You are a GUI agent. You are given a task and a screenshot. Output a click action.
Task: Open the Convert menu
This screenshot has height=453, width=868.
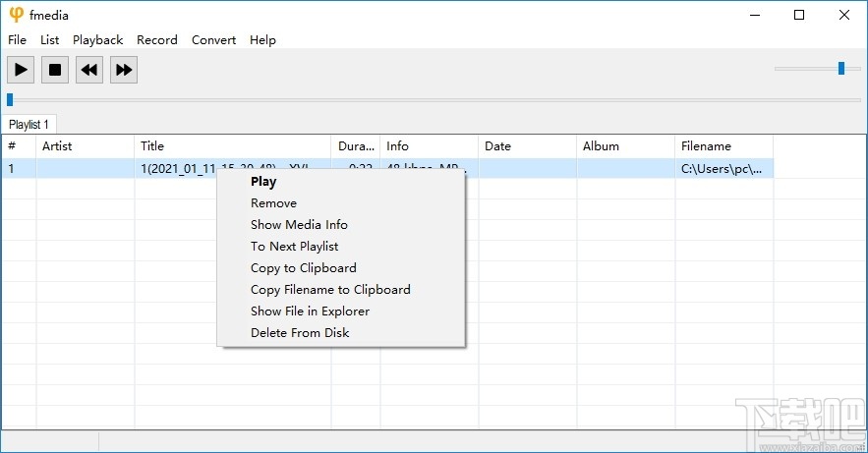(213, 40)
